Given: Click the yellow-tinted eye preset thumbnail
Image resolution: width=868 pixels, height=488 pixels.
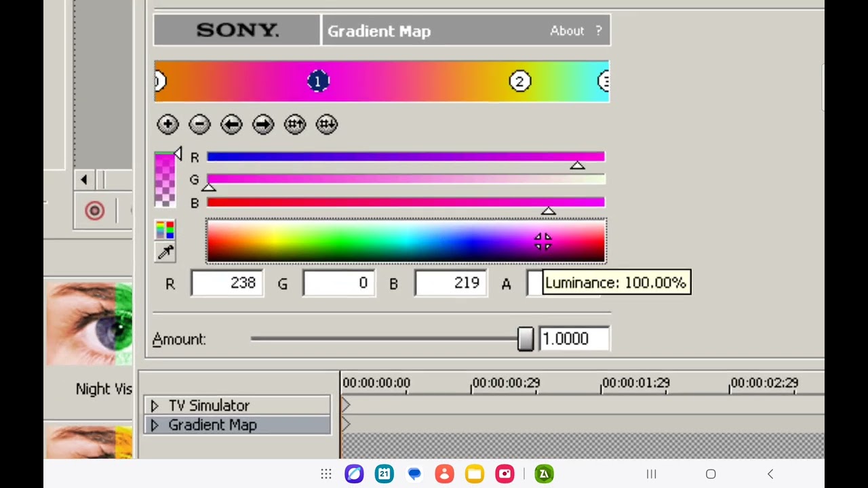Looking at the screenshot, I should (89, 441).
